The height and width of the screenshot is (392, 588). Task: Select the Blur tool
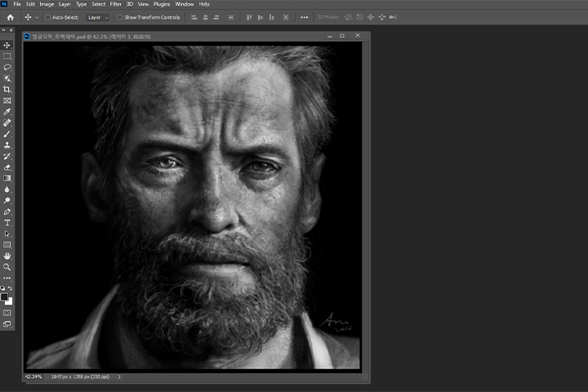[7, 189]
